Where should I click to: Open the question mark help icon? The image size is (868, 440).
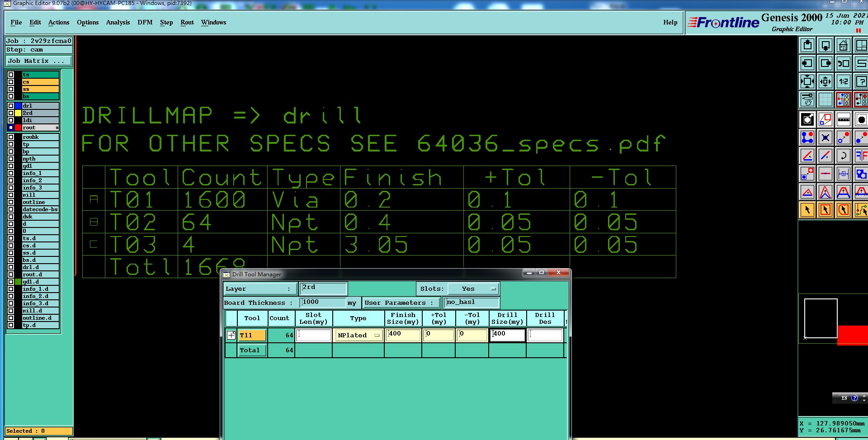pyautogui.click(x=861, y=82)
